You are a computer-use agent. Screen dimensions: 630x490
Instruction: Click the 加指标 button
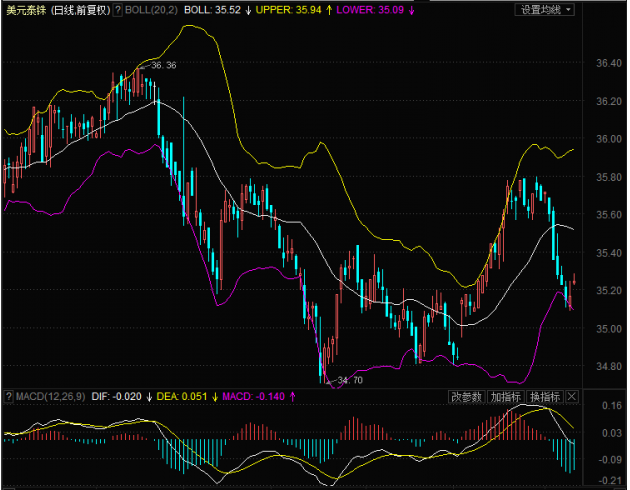tap(505, 397)
